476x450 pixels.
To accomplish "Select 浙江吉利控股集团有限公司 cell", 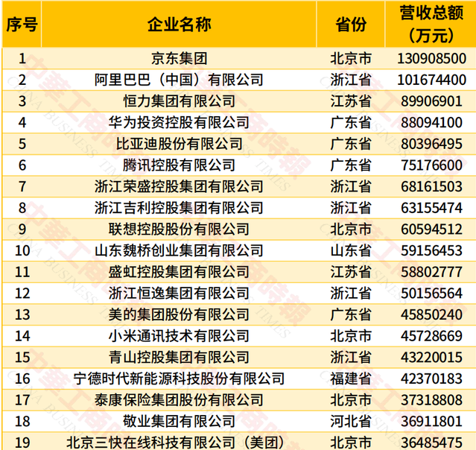I will [179, 208].
